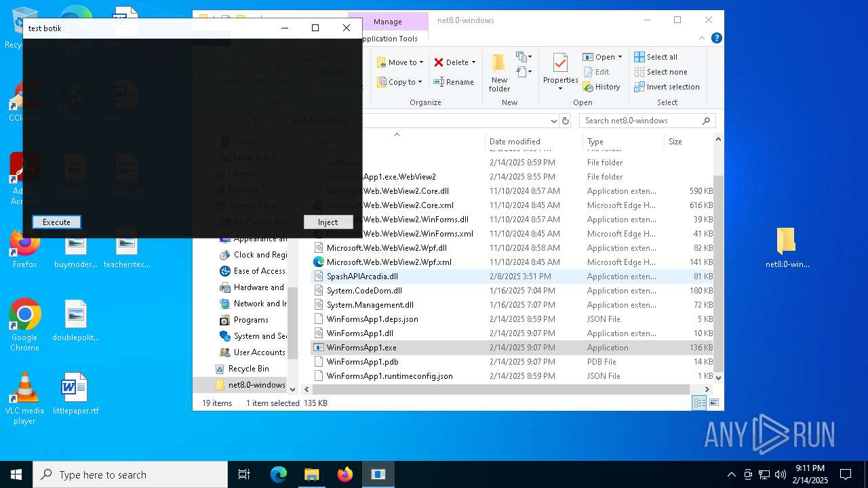Image resolution: width=868 pixels, height=488 pixels.
Task: Click Edit in ribbon
Action: [596, 72]
